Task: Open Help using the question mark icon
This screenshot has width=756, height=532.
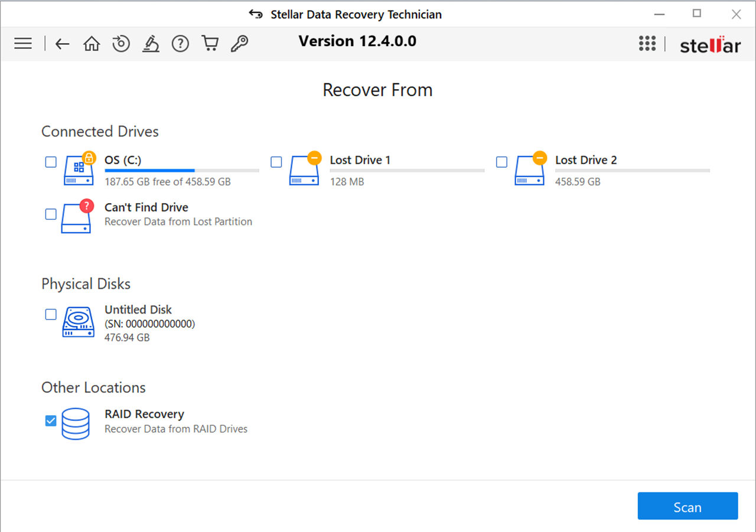Action: (x=180, y=43)
